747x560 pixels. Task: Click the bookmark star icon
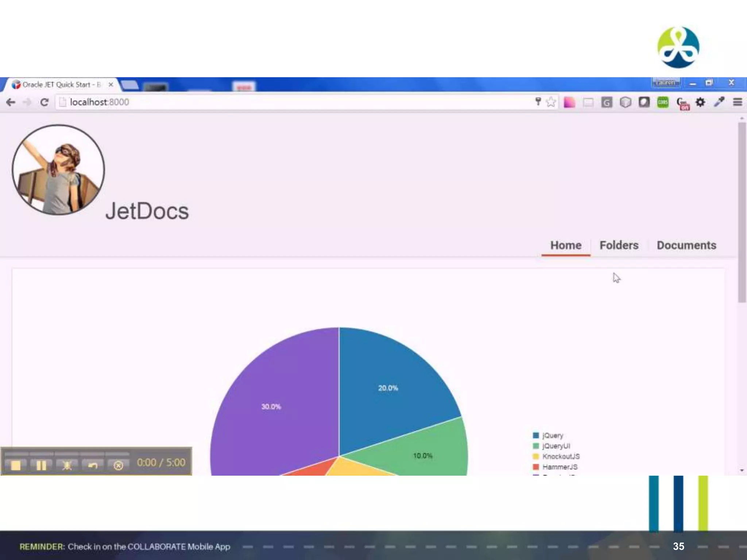(x=551, y=102)
